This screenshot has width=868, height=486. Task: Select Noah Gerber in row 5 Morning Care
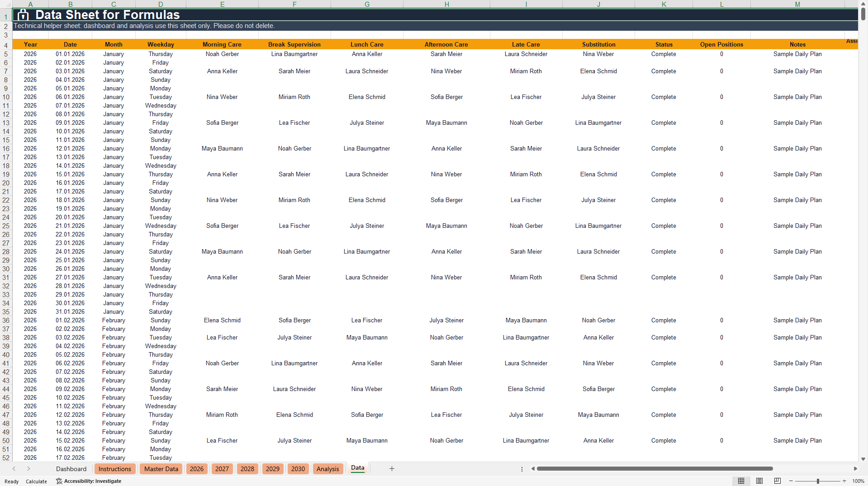pos(222,54)
